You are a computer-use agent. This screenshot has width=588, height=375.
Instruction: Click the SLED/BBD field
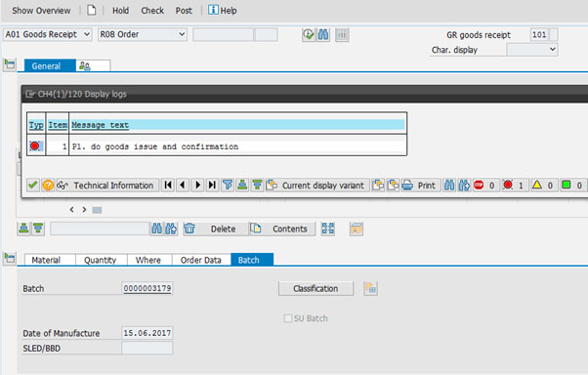click(x=147, y=348)
